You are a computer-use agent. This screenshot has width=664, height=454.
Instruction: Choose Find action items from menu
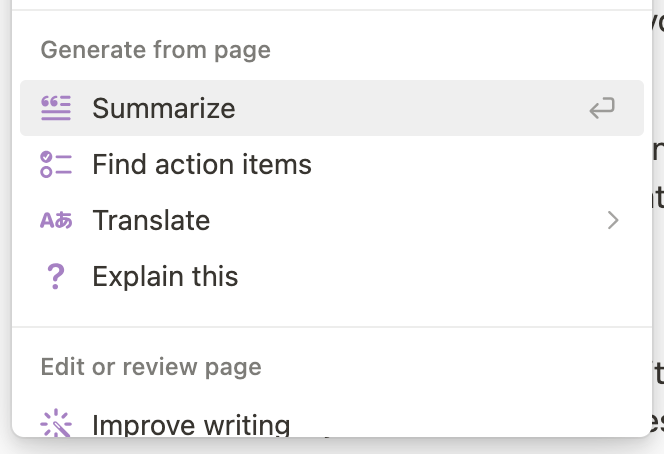(332, 164)
